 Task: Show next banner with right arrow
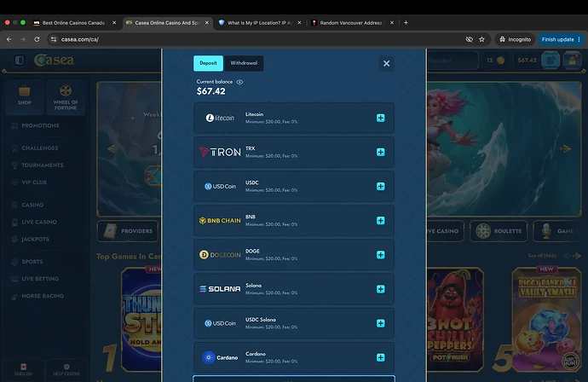[565, 149]
